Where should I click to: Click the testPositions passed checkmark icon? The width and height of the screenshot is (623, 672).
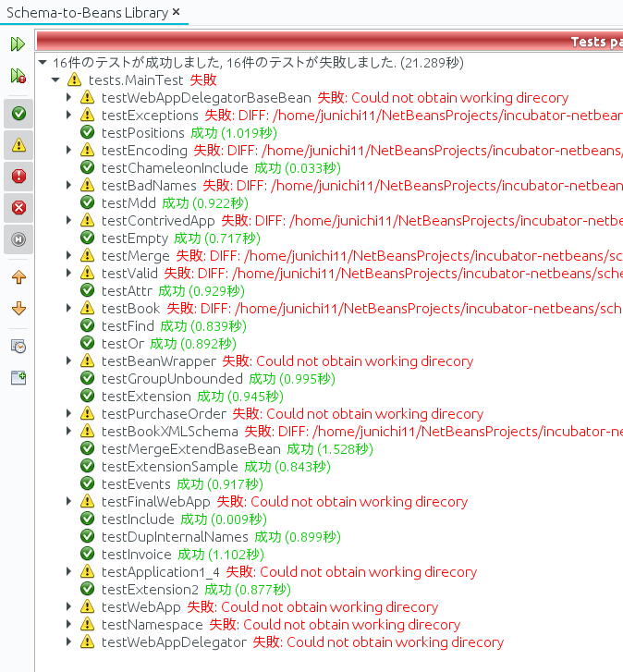tap(88, 132)
